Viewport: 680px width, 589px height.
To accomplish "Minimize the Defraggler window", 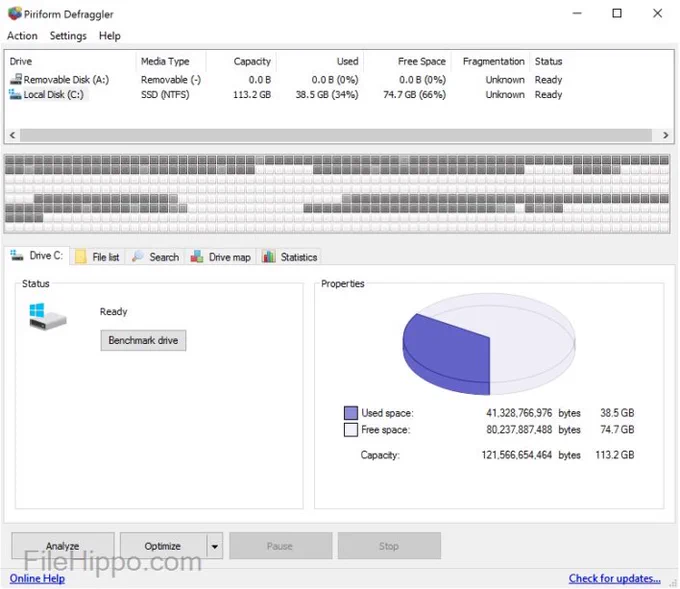I will [x=577, y=13].
